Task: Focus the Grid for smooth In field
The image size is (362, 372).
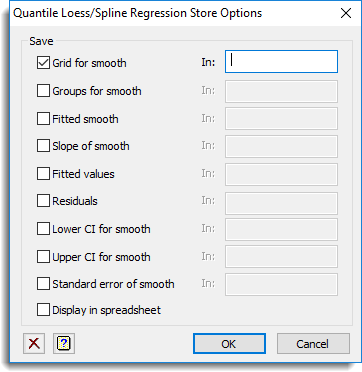Action: click(x=281, y=62)
